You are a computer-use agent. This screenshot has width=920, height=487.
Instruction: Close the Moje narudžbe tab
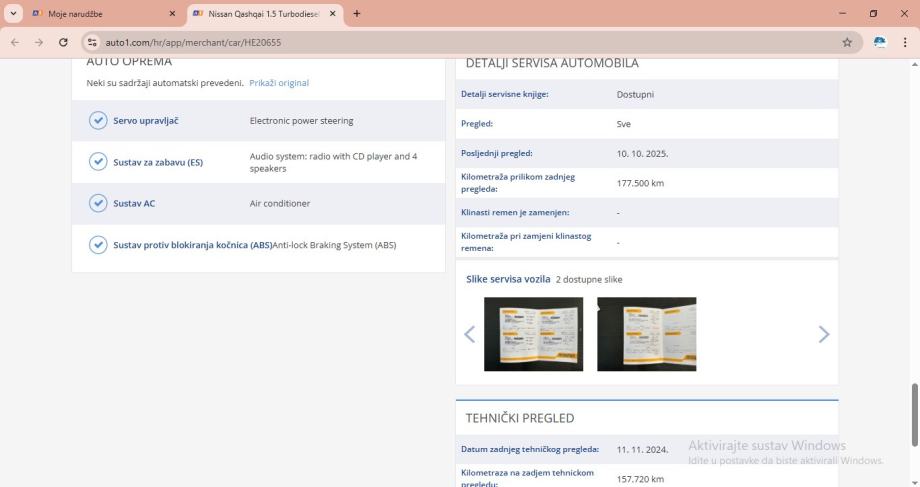(x=172, y=14)
